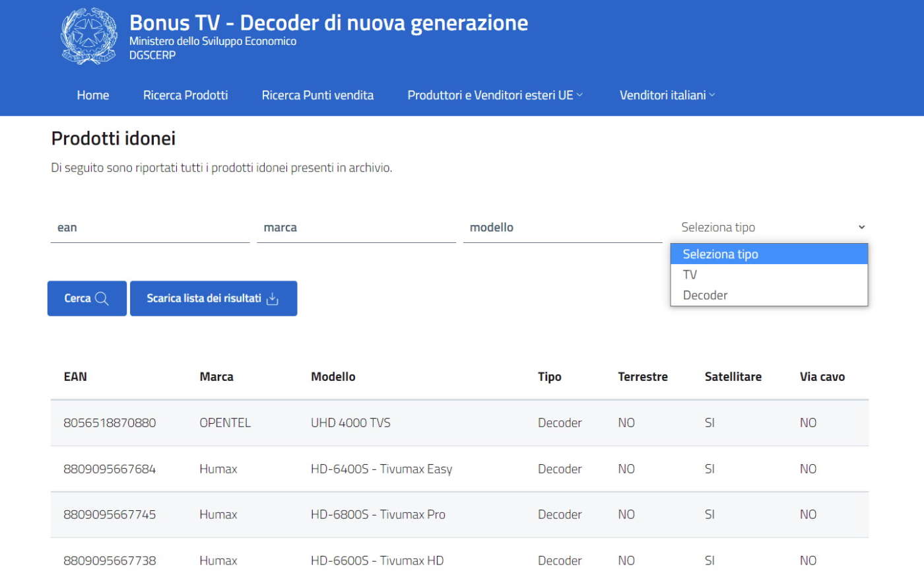The image size is (924, 577).
Task: Focus the ean input field
Action: click(150, 228)
